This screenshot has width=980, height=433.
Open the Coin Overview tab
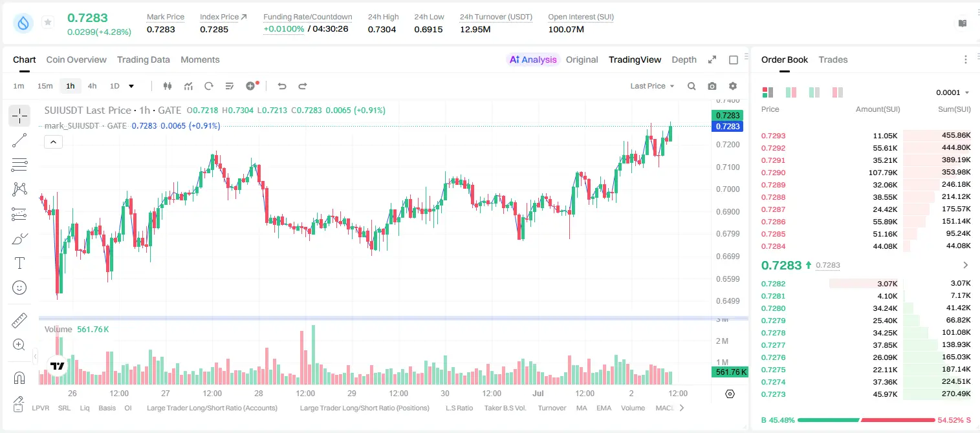click(76, 59)
